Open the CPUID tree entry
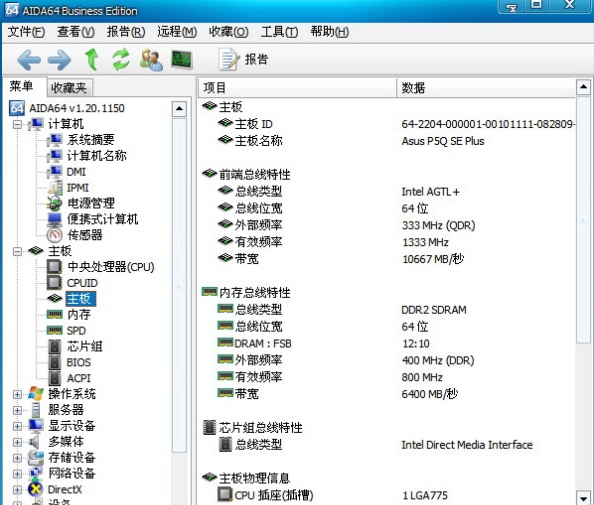The width and height of the screenshot is (594, 505). 82,283
